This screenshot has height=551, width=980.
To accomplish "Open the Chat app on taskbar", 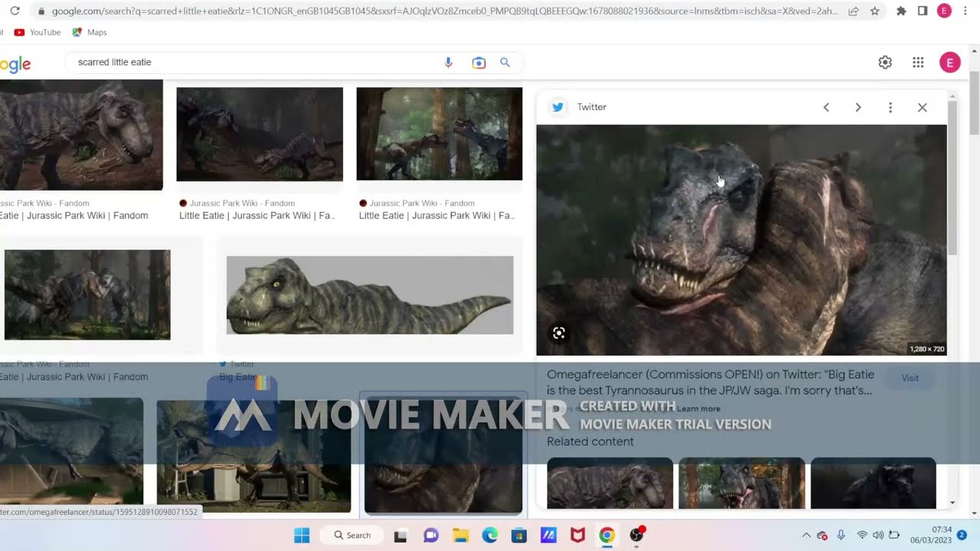I will pos(431,535).
